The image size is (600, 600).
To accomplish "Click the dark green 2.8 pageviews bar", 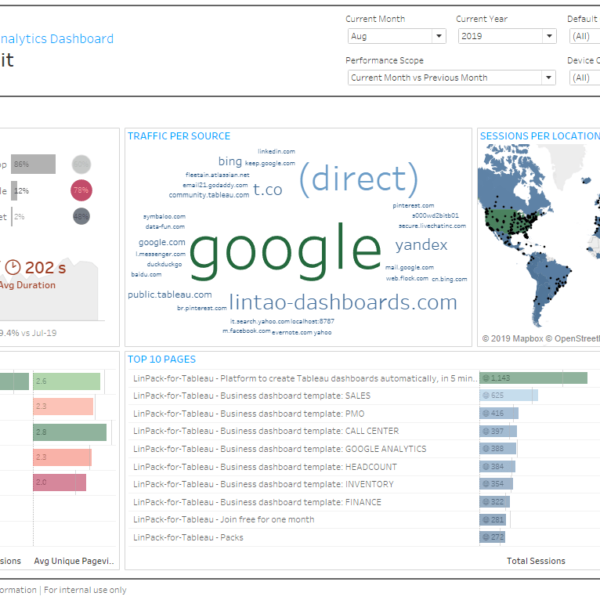I will point(70,432).
